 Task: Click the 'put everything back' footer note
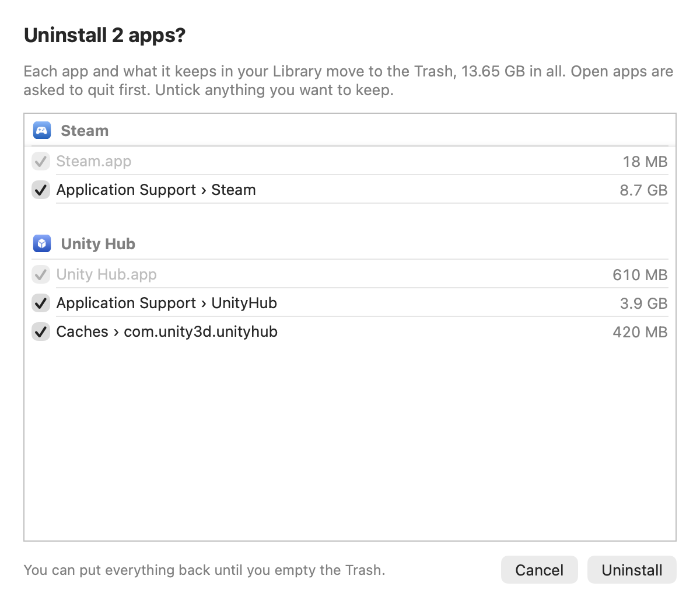click(205, 570)
